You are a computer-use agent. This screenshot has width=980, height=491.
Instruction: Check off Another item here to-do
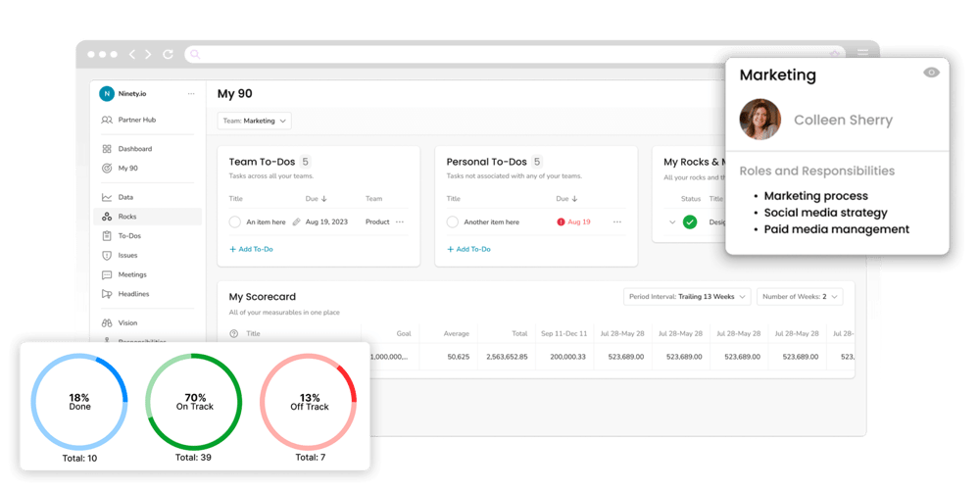point(453,221)
